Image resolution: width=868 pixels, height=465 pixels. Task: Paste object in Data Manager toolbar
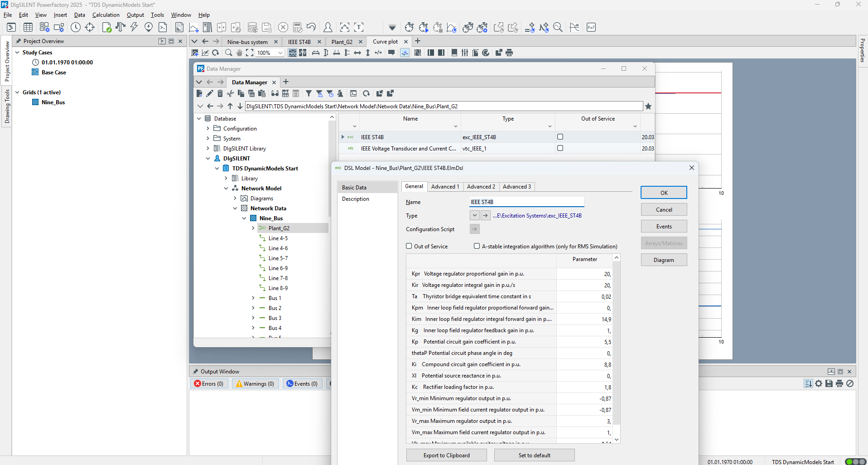(x=261, y=93)
